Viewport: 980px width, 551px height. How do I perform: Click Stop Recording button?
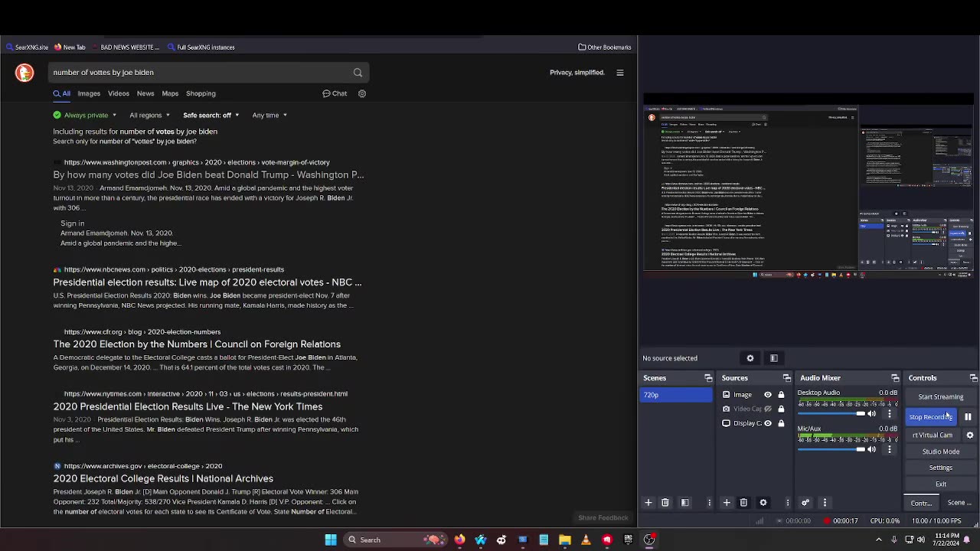click(x=930, y=417)
